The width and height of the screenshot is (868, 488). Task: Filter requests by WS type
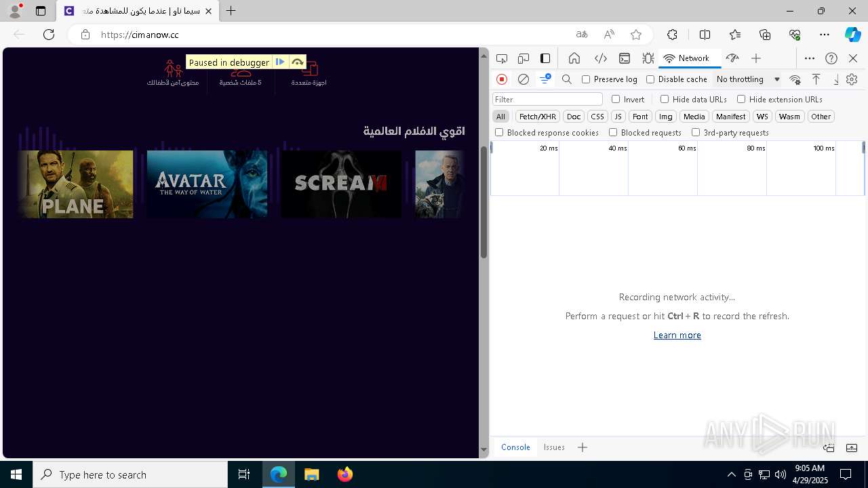coord(762,117)
